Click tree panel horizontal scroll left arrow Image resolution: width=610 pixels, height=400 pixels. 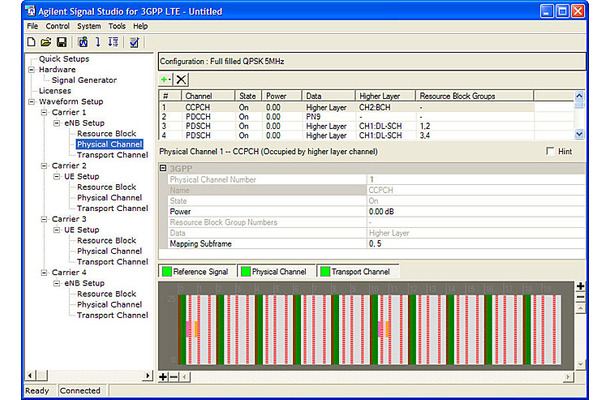coord(30,375)
